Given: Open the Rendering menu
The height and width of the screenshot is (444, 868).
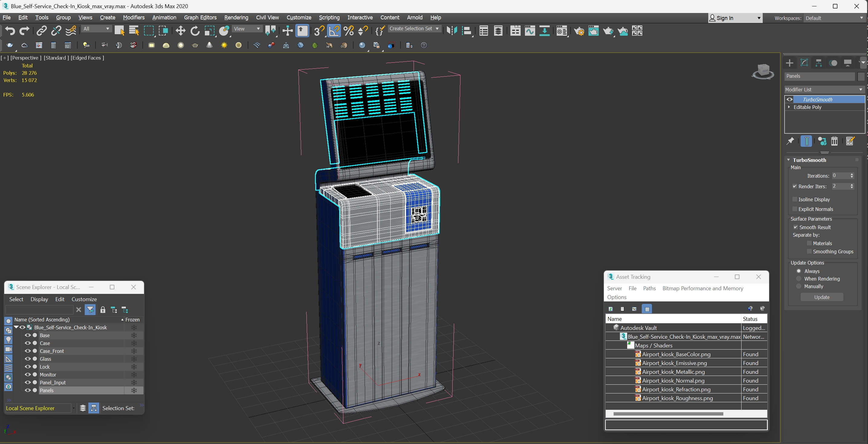Looking at the screenshot, I should pyautogui.click(x=236, y=18).
